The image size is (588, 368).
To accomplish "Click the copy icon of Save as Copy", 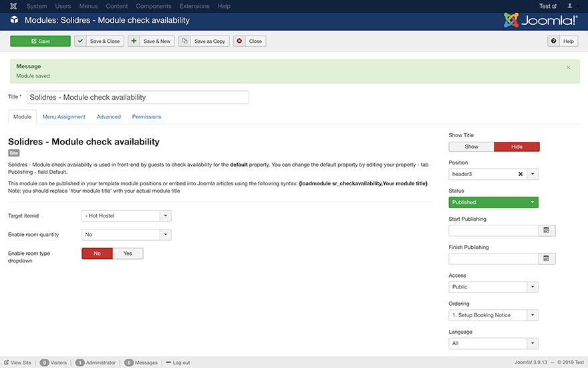I will coord(184,41).
